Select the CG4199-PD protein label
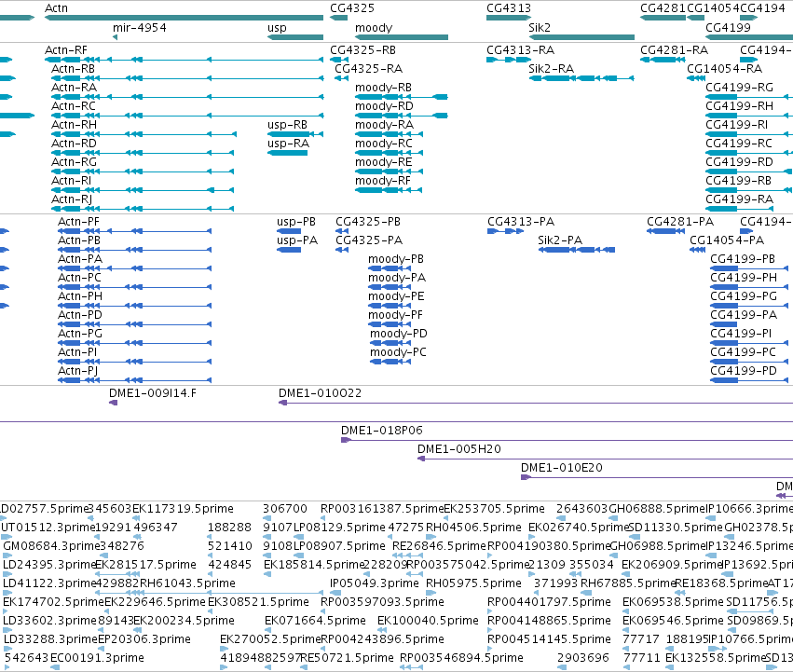This screenshot has height=672, width=793. point(744,371)
